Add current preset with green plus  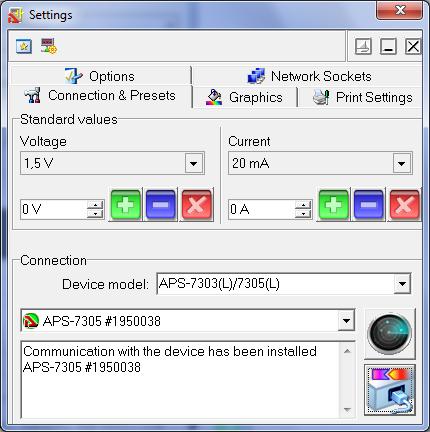tap(334, 205)
